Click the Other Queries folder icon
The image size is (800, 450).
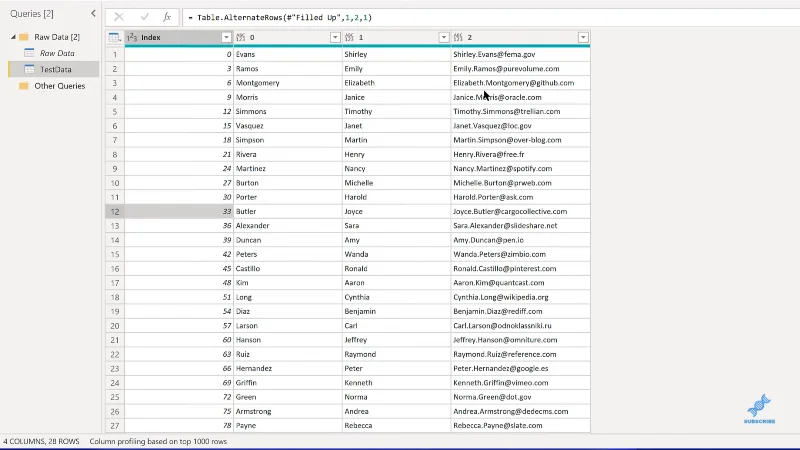click(24, 86)
